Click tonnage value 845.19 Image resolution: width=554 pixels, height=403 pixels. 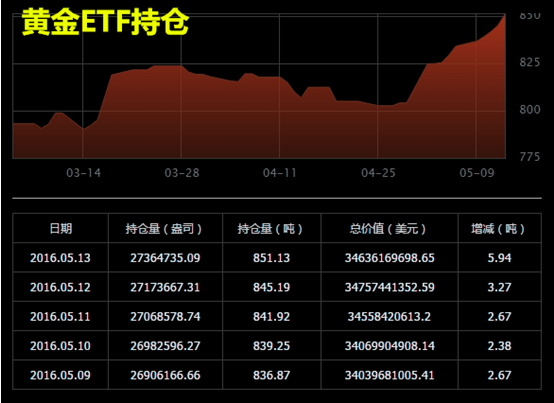click(x=271, y=287)
